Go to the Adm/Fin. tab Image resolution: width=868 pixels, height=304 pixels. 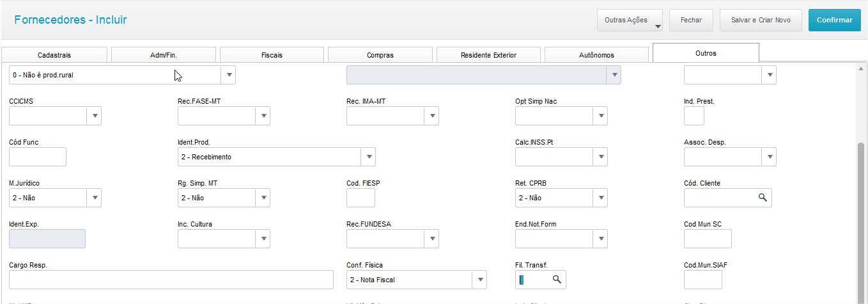click(163, 55)
